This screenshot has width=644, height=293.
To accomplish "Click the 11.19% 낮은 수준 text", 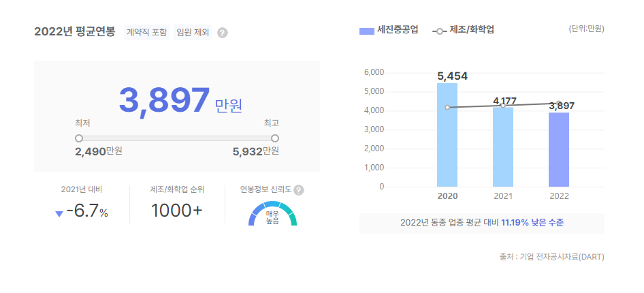I will (532, 223).
